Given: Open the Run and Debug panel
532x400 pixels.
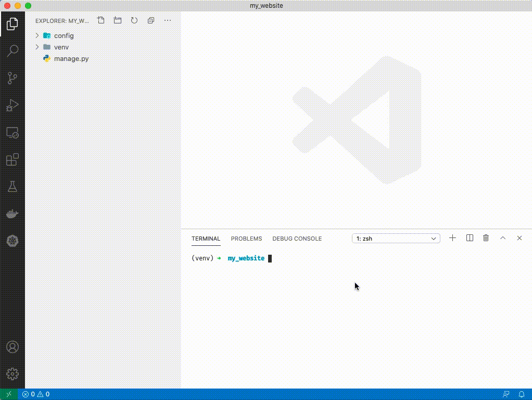Looking at the screenshot, I should coord(12,106).
